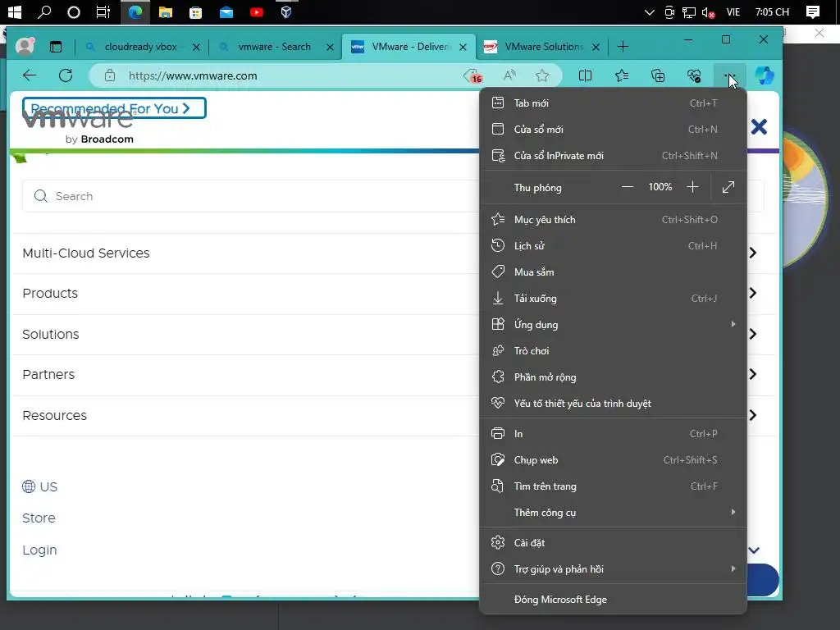Open Cài đặt settings menu item

click(x=613, y=543)
